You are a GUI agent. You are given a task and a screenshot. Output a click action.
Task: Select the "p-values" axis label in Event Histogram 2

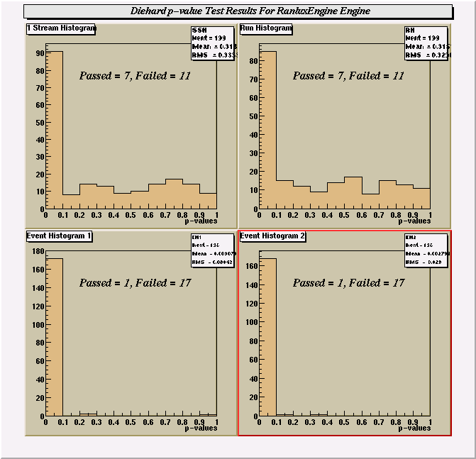point(414,428)
